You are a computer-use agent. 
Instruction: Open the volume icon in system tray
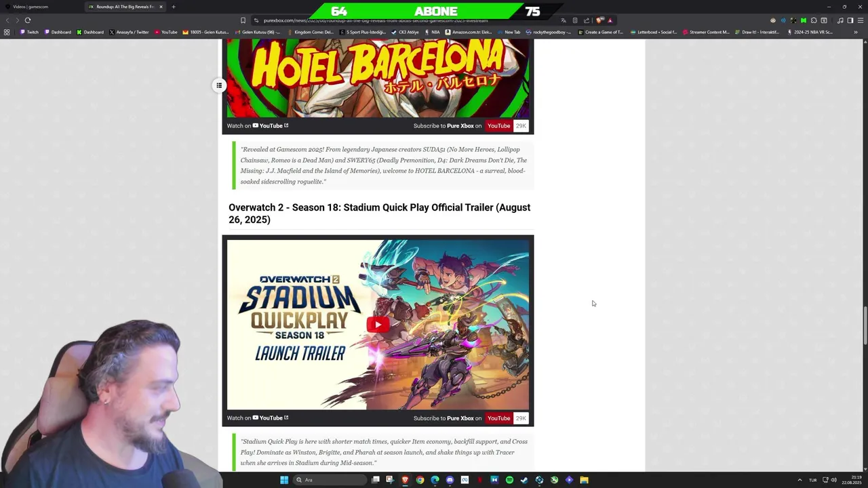pyautogui.click(x=833, y=480)
